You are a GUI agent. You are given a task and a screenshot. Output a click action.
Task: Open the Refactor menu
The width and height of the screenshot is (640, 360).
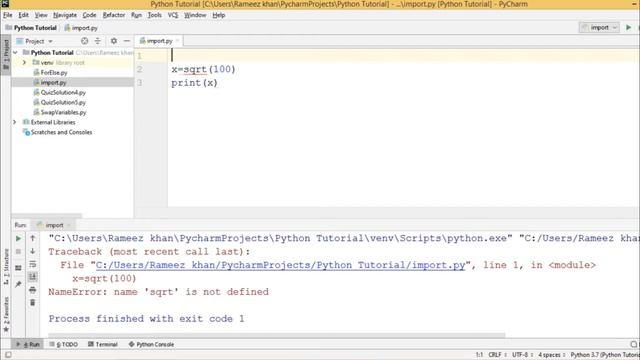coord(114,15)
